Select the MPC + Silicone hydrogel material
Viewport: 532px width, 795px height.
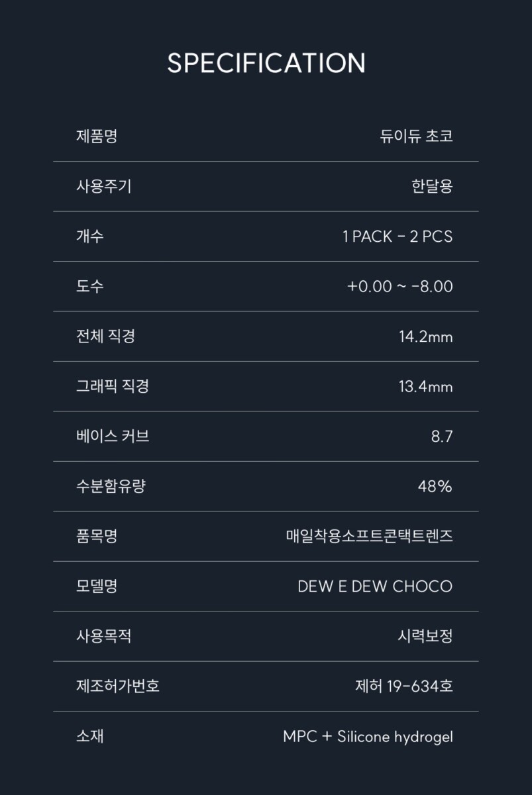(x=368, y=736)
